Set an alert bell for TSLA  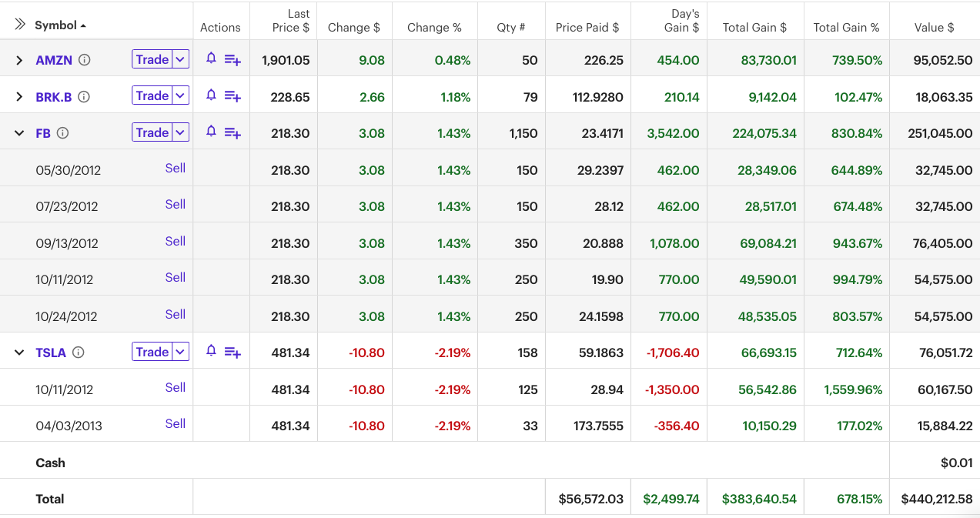(x=211, y=351)
